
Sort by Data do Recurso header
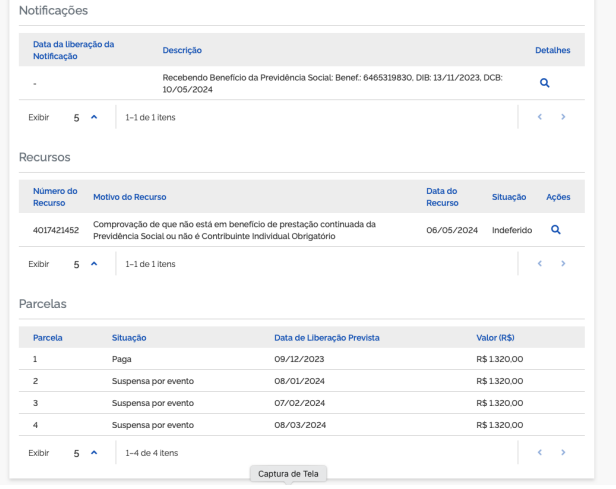[x=442, y=197]
